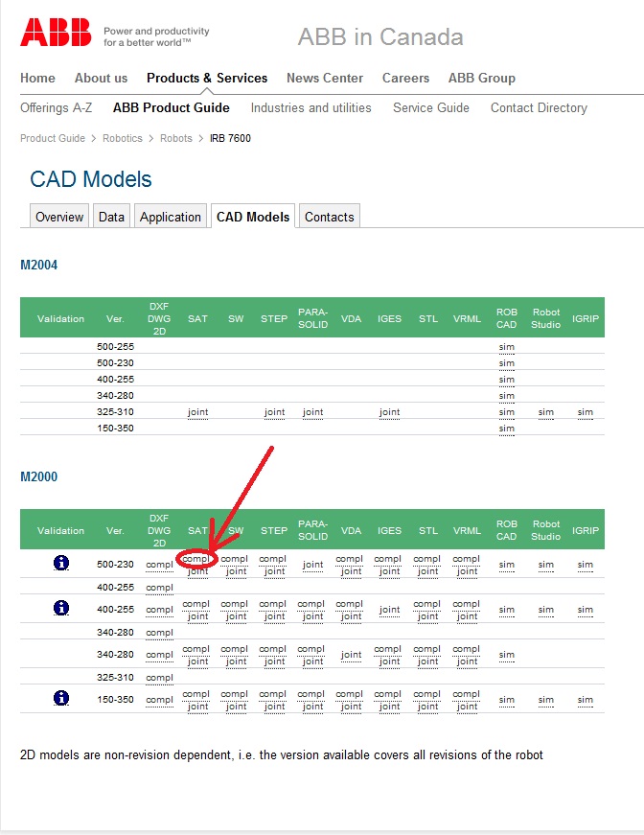Download M2000 340-280 STL joint model
Screen dimensions: 644x835
tap(428, 661)
